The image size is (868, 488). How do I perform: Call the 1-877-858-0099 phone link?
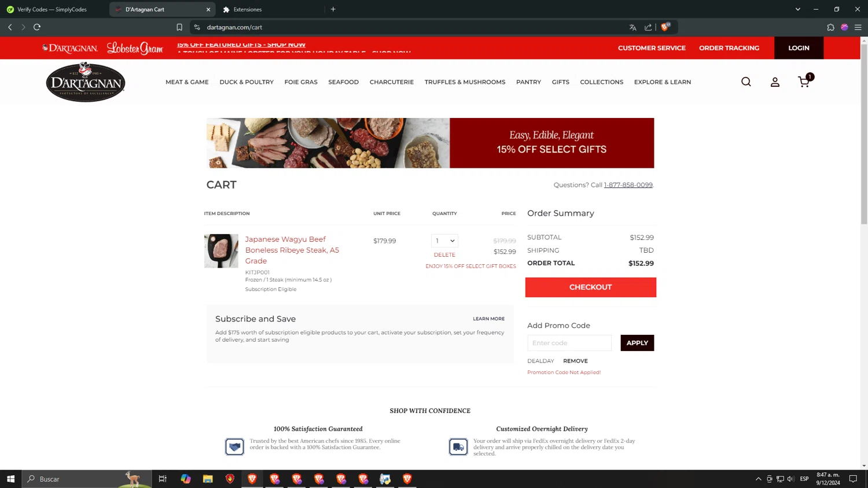[628, 185]
